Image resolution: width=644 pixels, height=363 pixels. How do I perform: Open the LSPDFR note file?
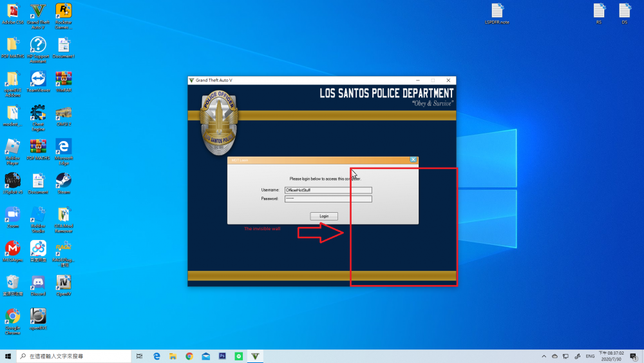pyautogui.click(x=497, y=14)
